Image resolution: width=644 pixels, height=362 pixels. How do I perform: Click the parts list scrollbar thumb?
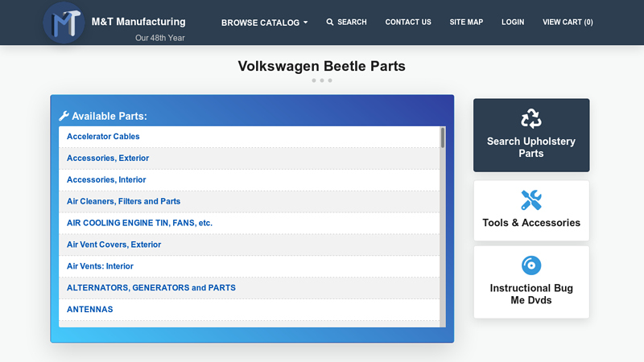click(x=443, y=138)
